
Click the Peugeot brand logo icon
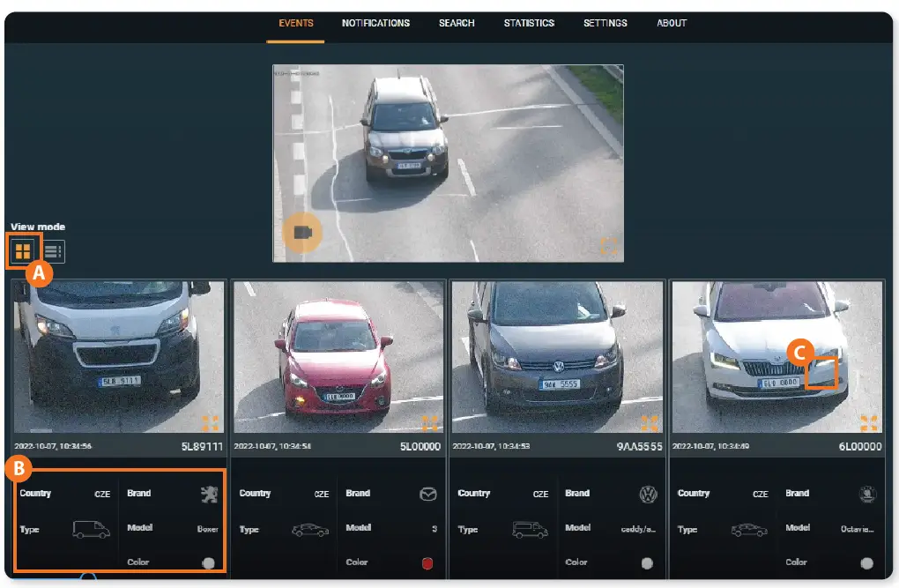tap(209, 495)
